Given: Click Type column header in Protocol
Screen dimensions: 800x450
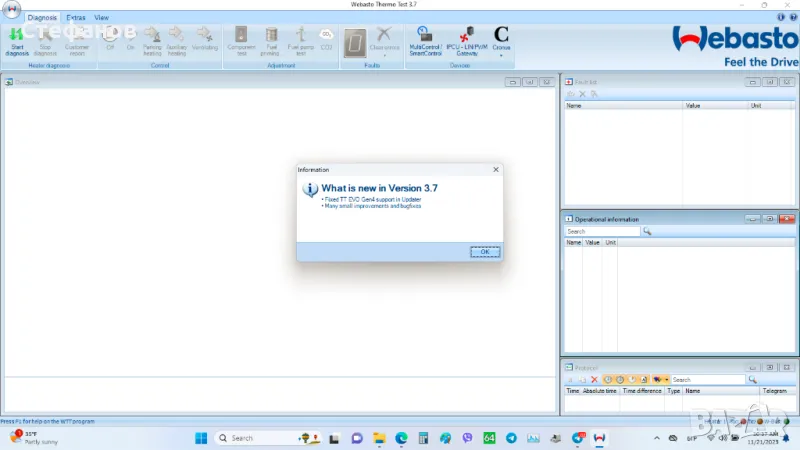Looking at the screenshot, I should click(673, 391).
